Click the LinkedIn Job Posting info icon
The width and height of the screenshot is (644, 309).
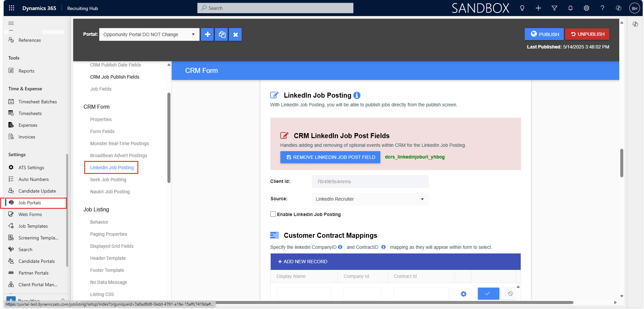coord(357,95)
